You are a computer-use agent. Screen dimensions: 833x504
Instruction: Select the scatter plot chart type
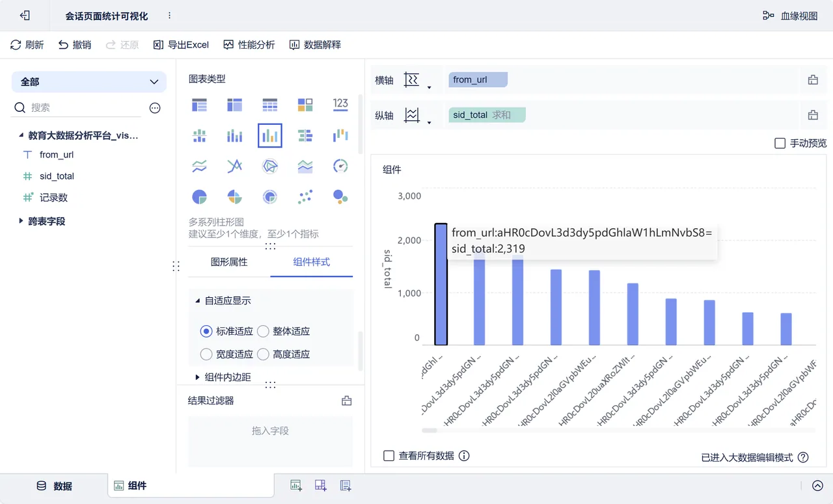(305, 196)
